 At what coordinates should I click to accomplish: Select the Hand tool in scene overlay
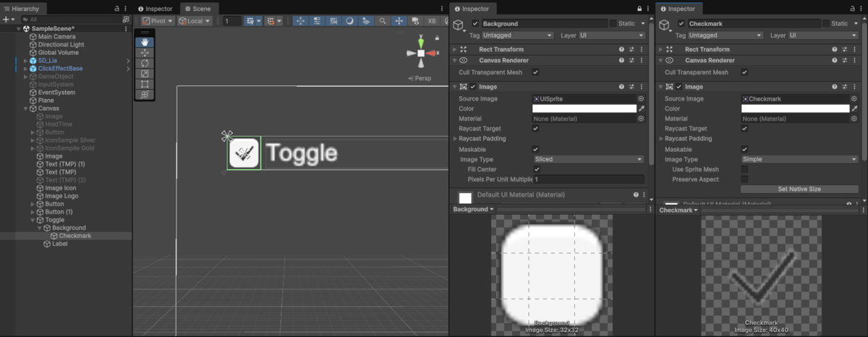pos(145,43)
